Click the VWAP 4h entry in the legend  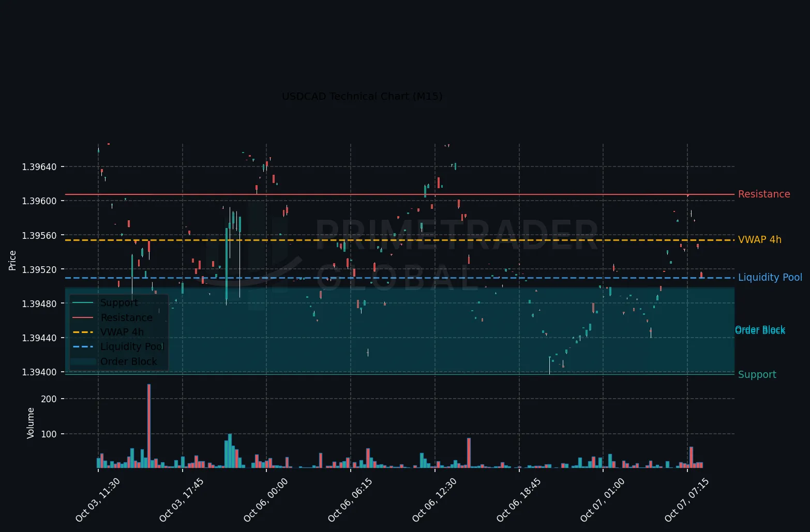[x=122, y=332]
